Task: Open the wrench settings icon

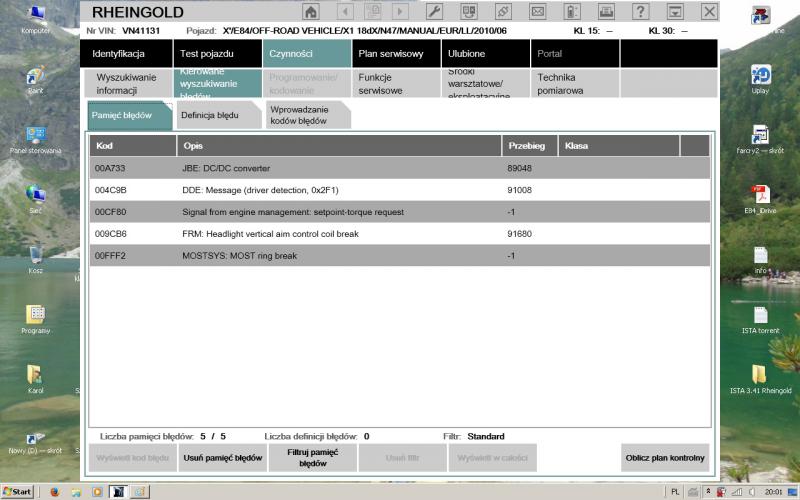Action: [x=434, y=12]
